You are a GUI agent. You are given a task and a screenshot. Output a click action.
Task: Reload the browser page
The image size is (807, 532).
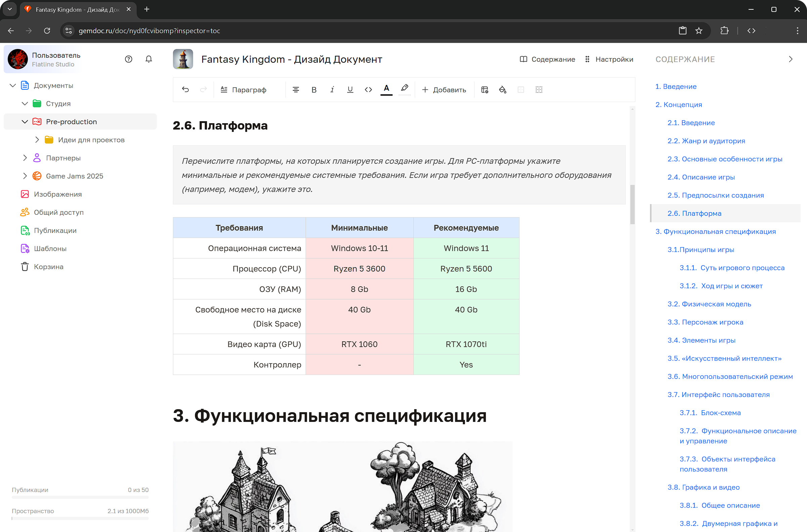(47, 31)
